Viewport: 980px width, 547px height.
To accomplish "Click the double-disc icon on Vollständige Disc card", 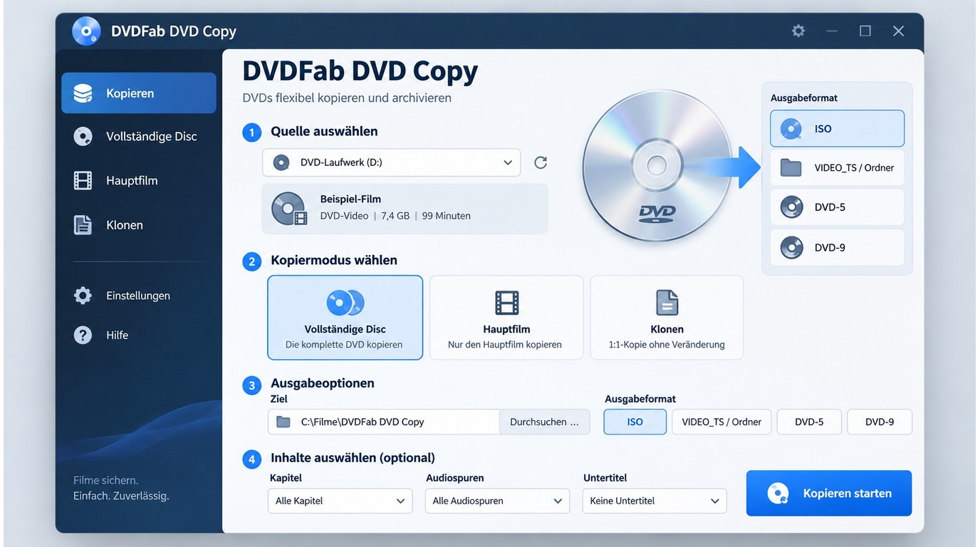I will tap(345, 303).
